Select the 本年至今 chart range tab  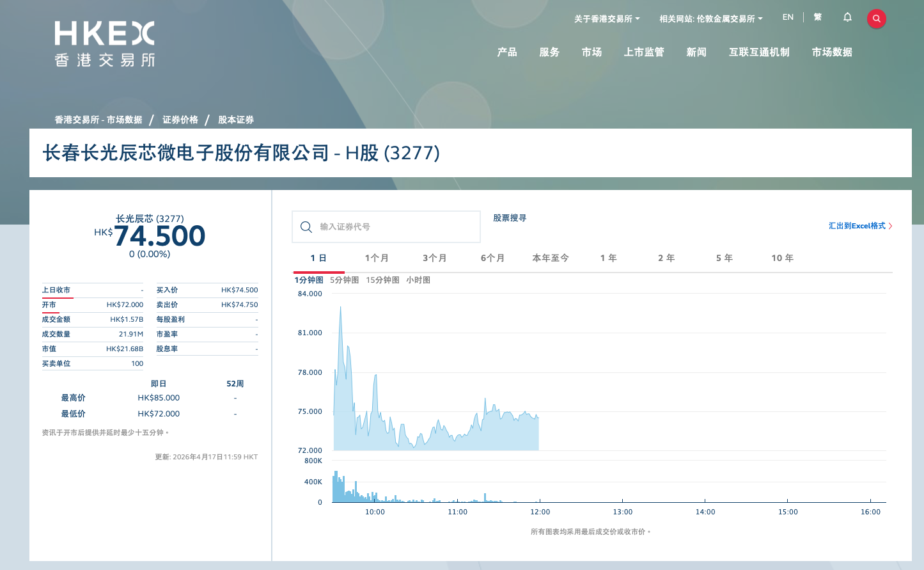coord(551,258)
